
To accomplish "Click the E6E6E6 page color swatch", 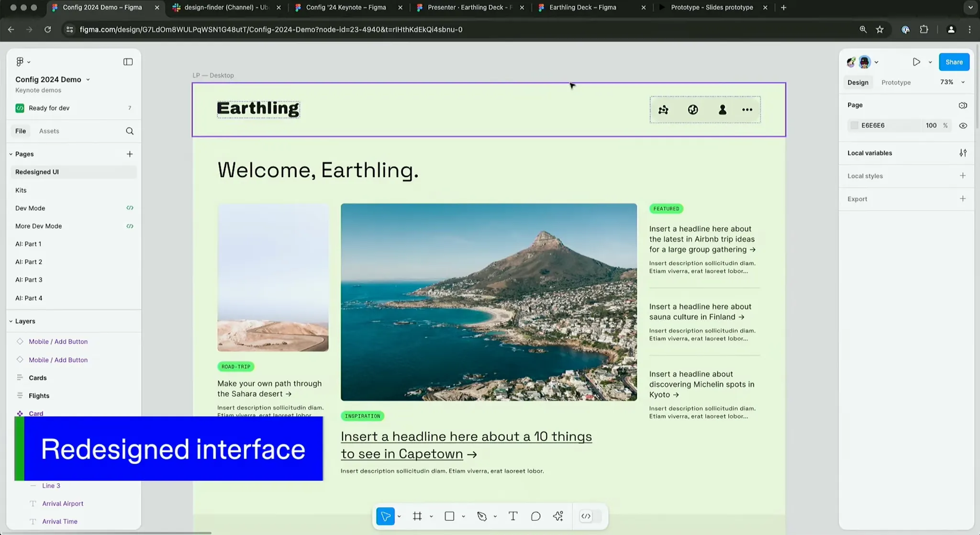I will [x=854, y=125].
